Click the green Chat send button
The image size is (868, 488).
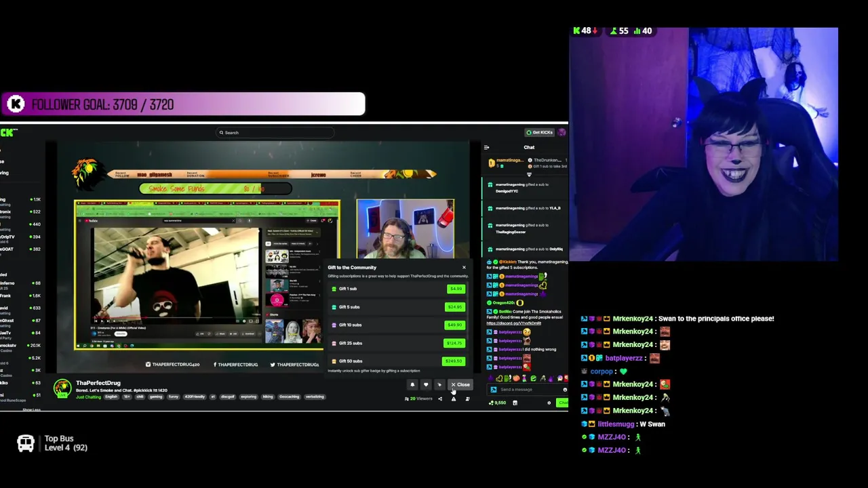[x=562, y=403]
